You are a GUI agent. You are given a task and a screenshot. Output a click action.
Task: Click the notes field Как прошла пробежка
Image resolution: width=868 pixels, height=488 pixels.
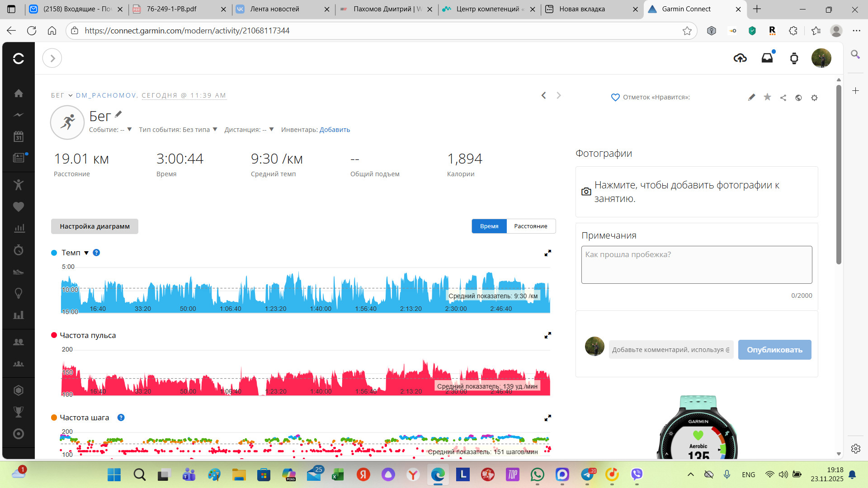(x=697, y=265)
